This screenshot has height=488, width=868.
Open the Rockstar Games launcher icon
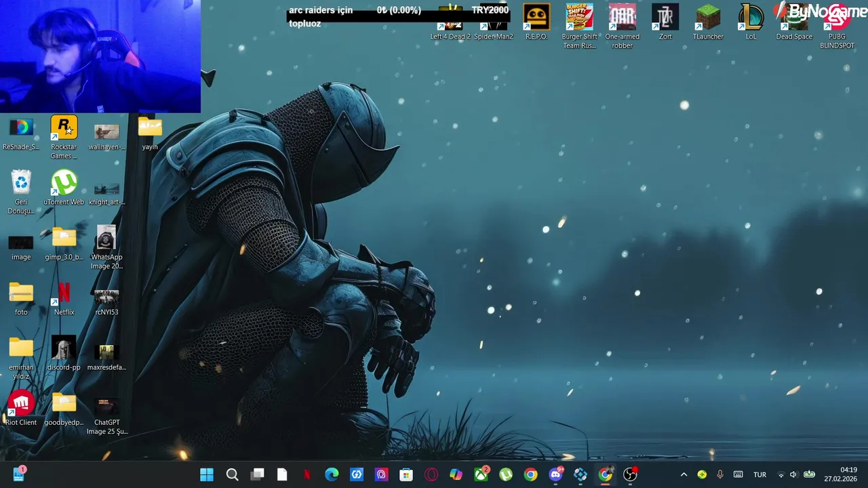click(64, 138)
